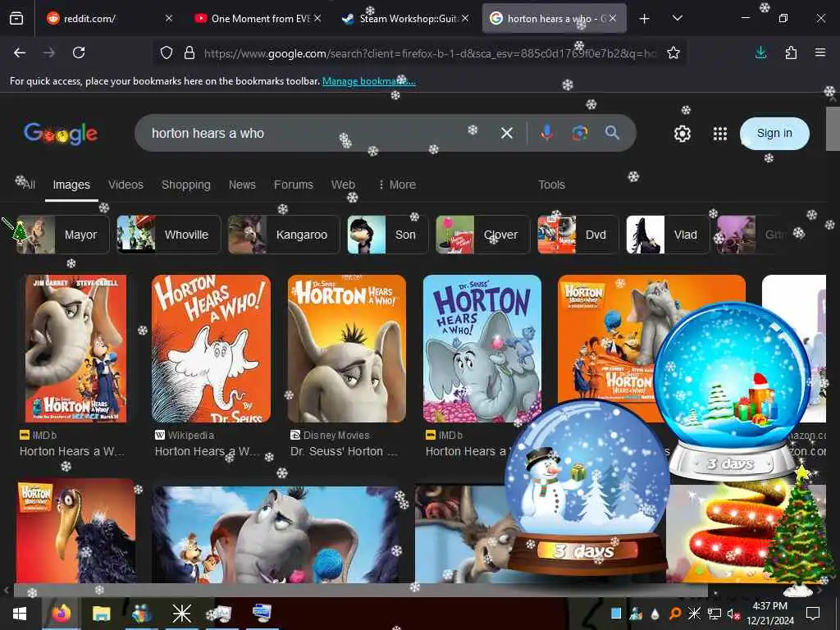Filter images by Vlad chip
The height and width of the screenshot is (630, 840).
pyautogui.click(x=668, y=235)
